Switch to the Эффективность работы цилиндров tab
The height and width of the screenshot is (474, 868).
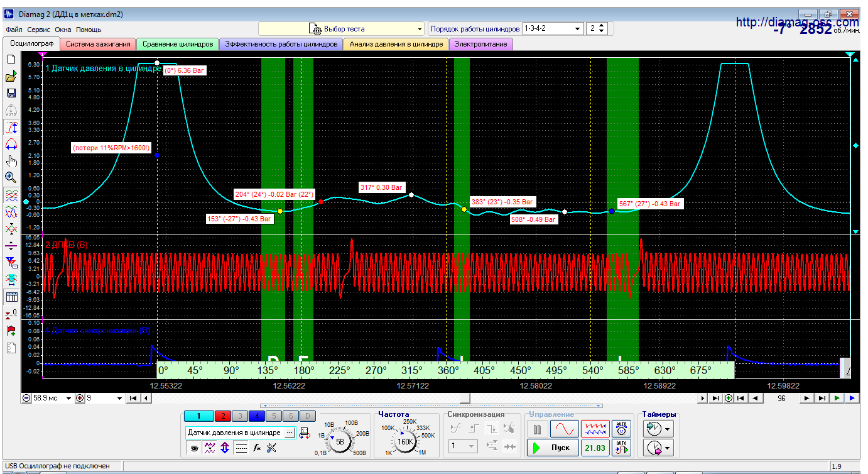pos(281,44)
